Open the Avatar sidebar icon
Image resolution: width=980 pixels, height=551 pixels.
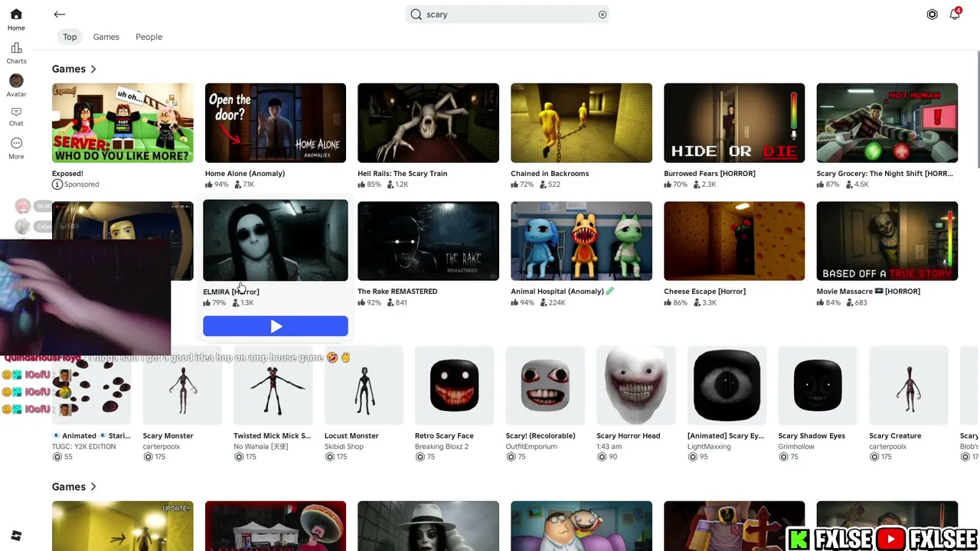click(x=16, y=86)
